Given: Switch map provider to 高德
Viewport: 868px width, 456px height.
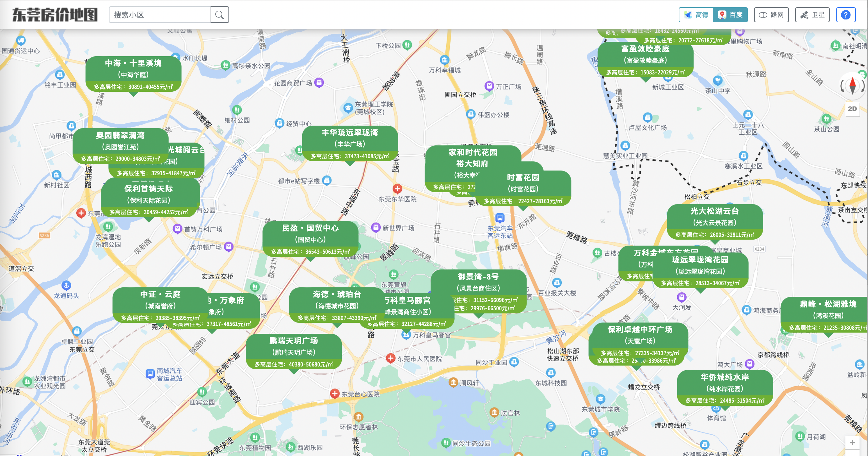Looking at the screenshot, I should click(x=696, y=15).
